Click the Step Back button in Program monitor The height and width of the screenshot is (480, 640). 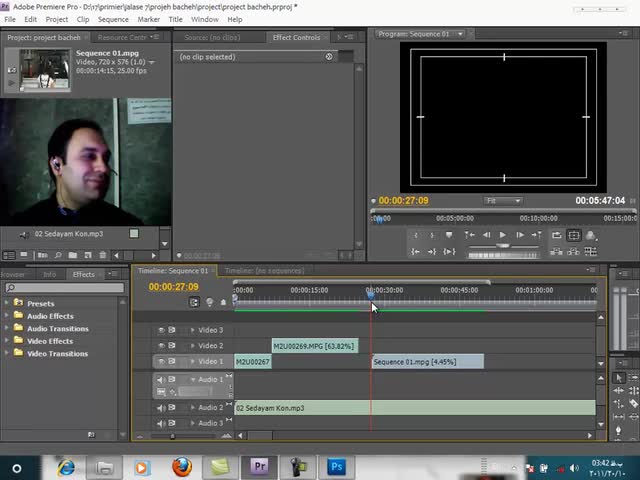tap(486, 235)
